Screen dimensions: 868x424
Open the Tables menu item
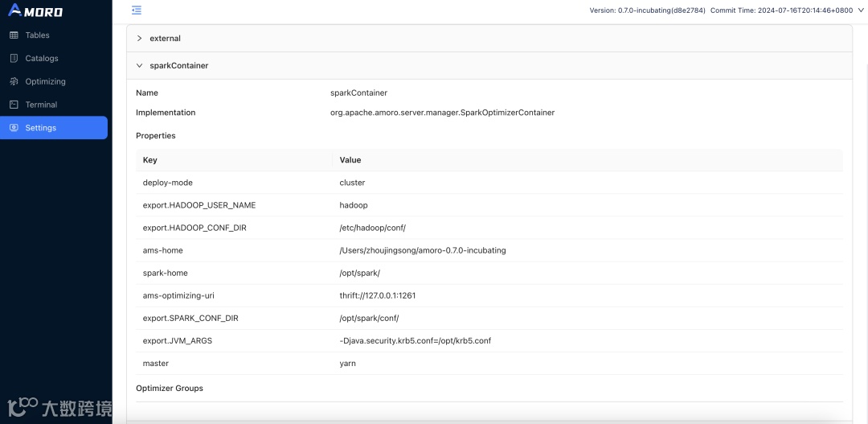point(37,35)
